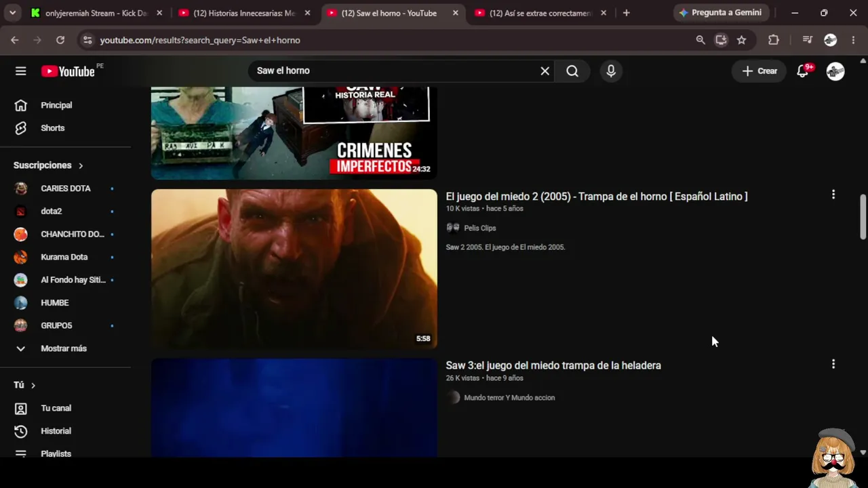Screen dimensions: 868x488
Task: Open YouTube notifications bell
Action: 803,71
